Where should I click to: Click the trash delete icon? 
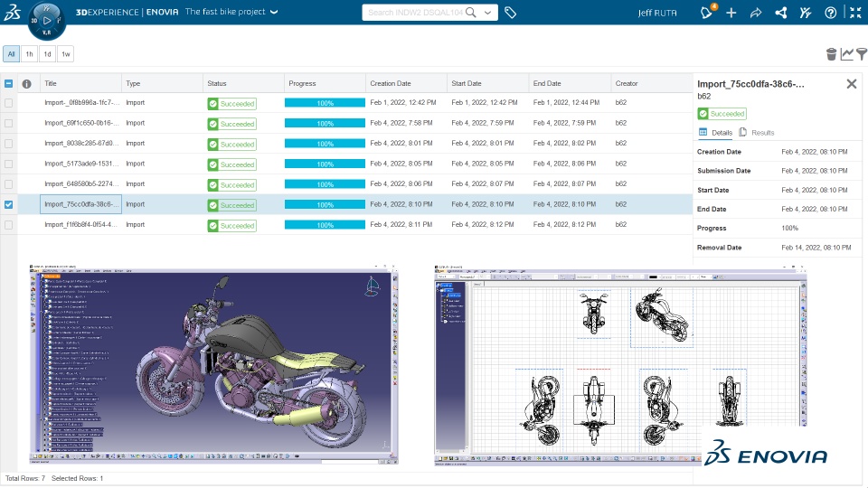click(831, 53)
